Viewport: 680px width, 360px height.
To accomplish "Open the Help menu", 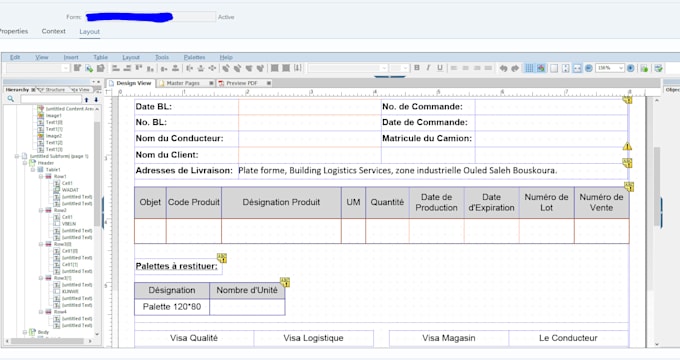I will (226, 57).
